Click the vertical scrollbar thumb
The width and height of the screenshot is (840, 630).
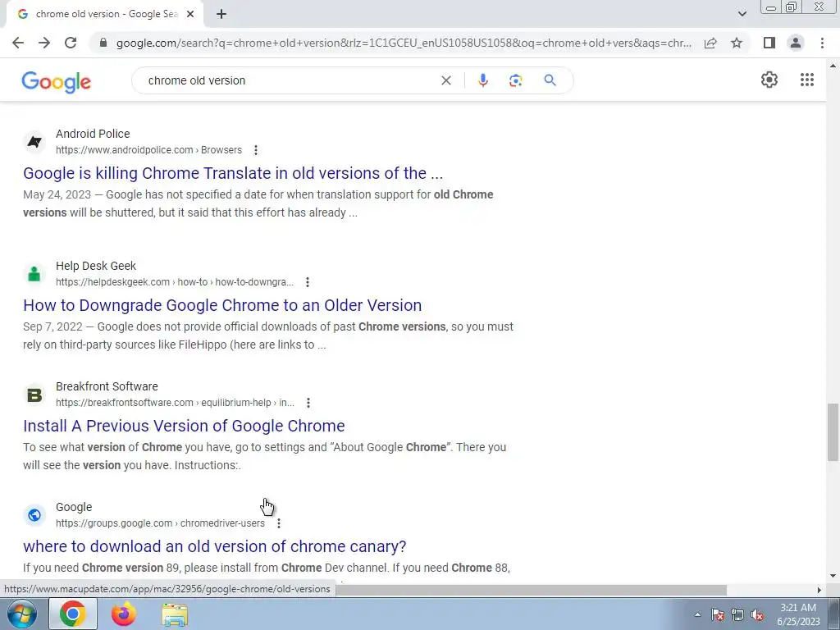point(833,432)
